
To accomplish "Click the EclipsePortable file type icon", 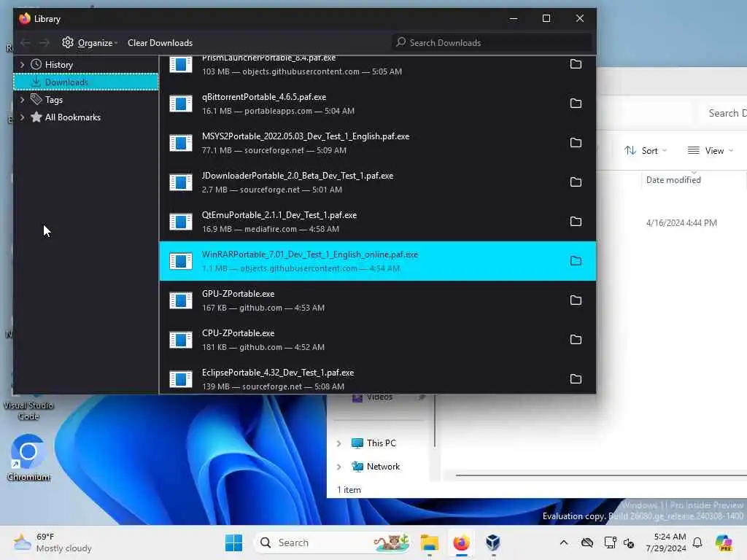I will tap(181, 379).
